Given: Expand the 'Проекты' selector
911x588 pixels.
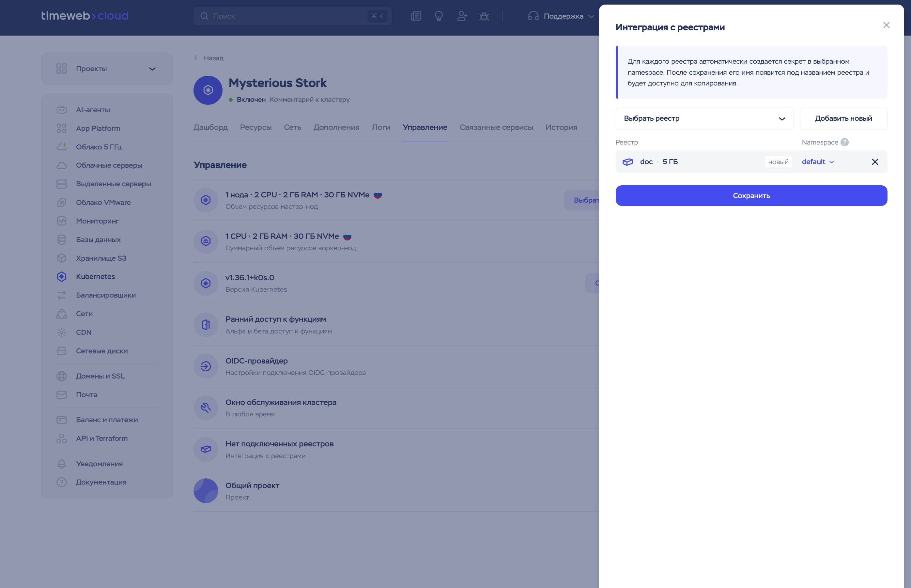Looking at the screenshot, I should coord(107,69).
